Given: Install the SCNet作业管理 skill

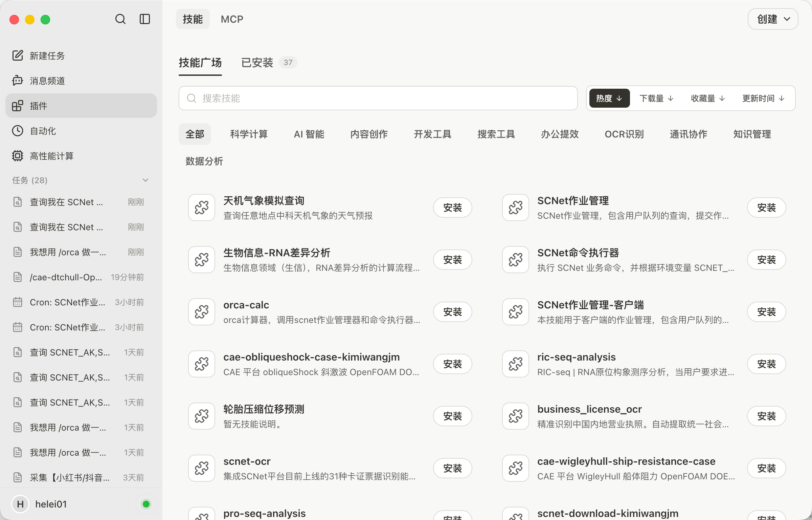Looking at the screenshot, I should pyautogui.click(x=767, y=208).
